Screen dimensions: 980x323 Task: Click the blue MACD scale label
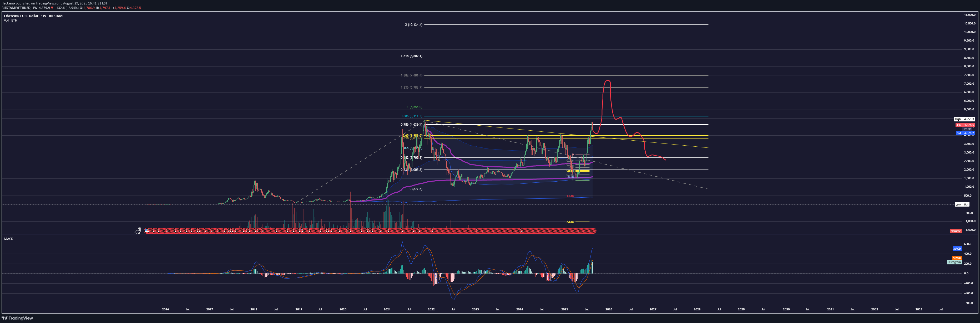coord(957,249)
